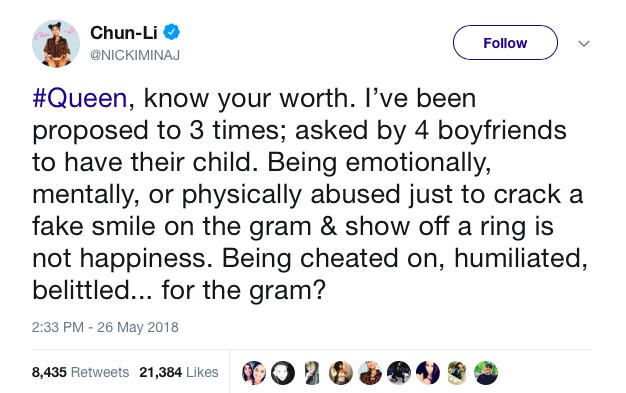Open the fourth liker avatar in the row

[x=341, y=373]
